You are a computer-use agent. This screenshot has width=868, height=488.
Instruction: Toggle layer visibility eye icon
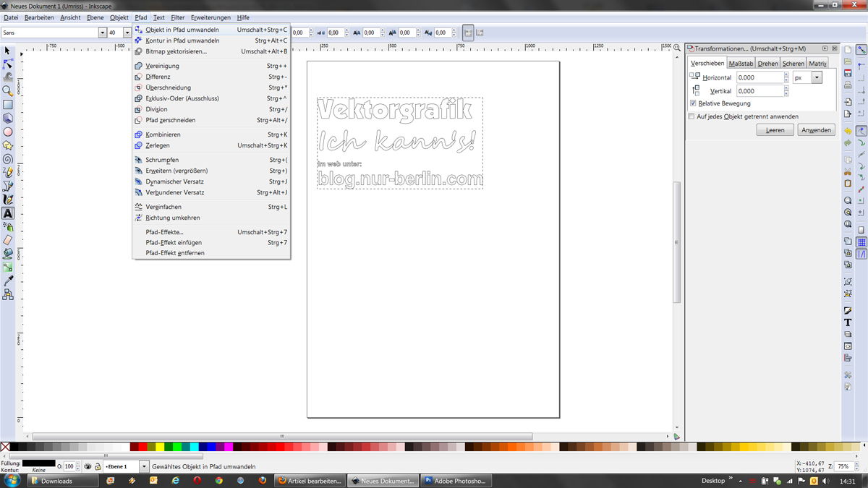pyautogui.click(x=88, y=466)
